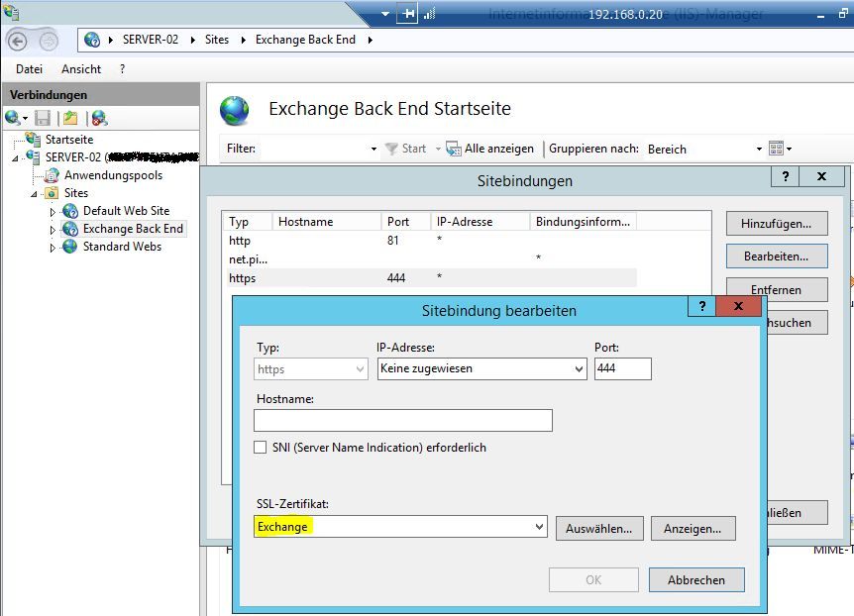Open the SSL-Zertifikat dropdown showing Exchange
This screenshot has width=854, height=616.
(x=400, y=527)
